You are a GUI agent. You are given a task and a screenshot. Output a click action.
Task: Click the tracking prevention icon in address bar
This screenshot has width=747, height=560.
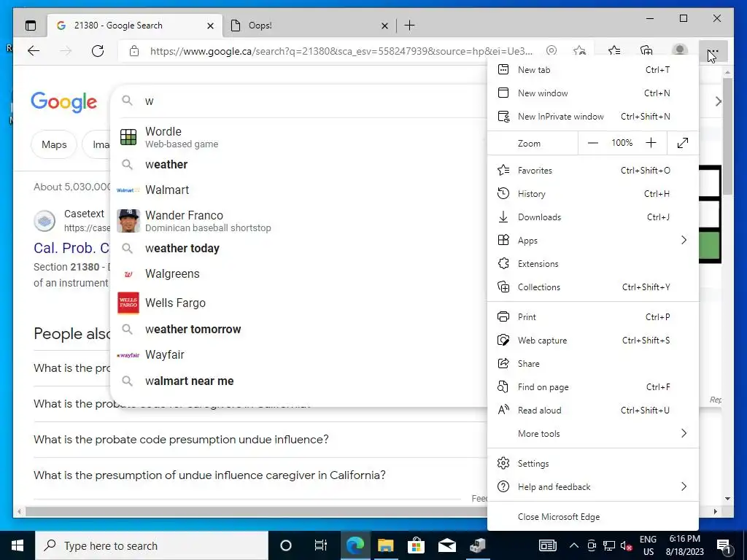(551, 50)
